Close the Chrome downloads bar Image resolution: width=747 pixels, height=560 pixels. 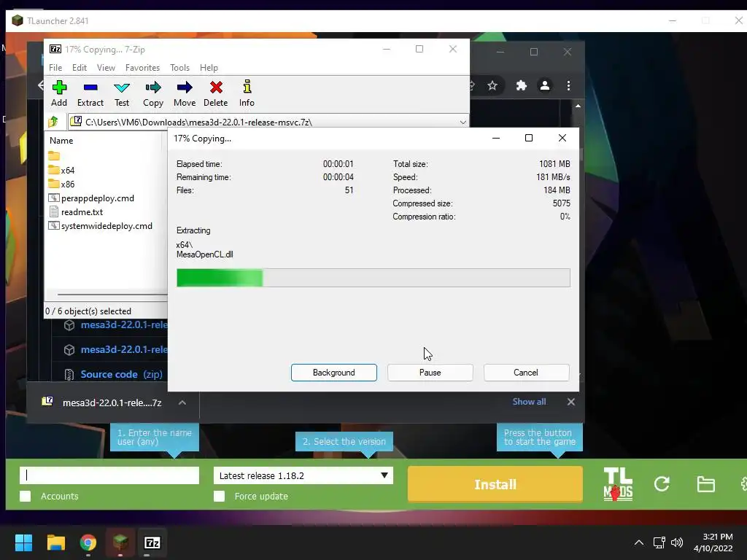tap(570, 402)
